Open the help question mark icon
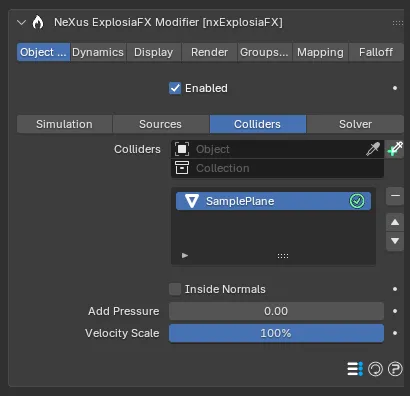The height and width of the screenshot is (396, 410). tap(395, 369)
